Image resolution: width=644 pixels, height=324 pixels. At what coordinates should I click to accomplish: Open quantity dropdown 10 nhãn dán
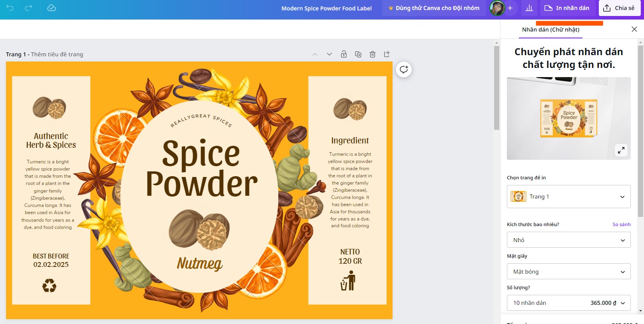coord(568,303)
